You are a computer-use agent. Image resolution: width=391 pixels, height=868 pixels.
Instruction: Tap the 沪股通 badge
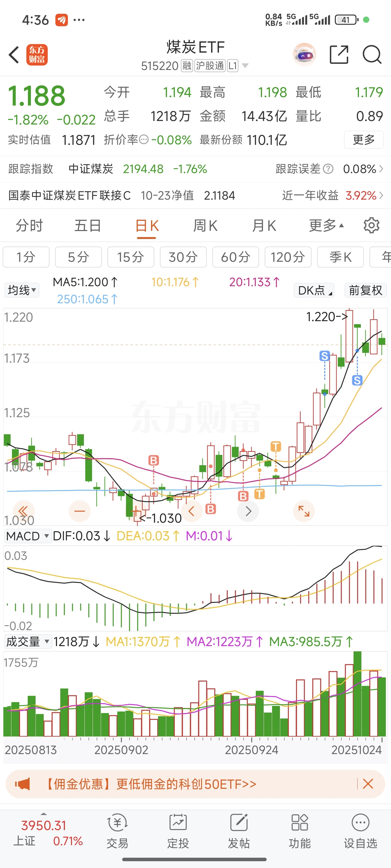pos(210,66)
